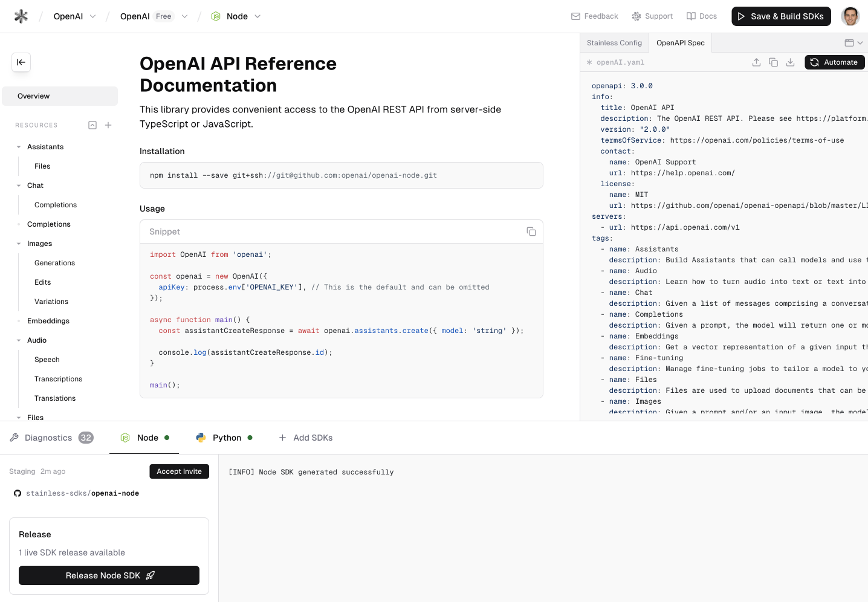The width and height of the screenshot is (868, 602).
Task: Switch to the Python SDK tab
Action: tap(224, 438)
